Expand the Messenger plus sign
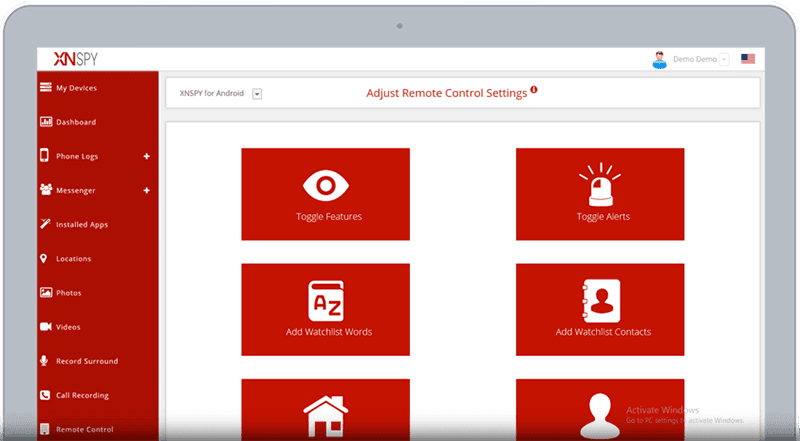This screenshot has width=800, height=441. 146,190
